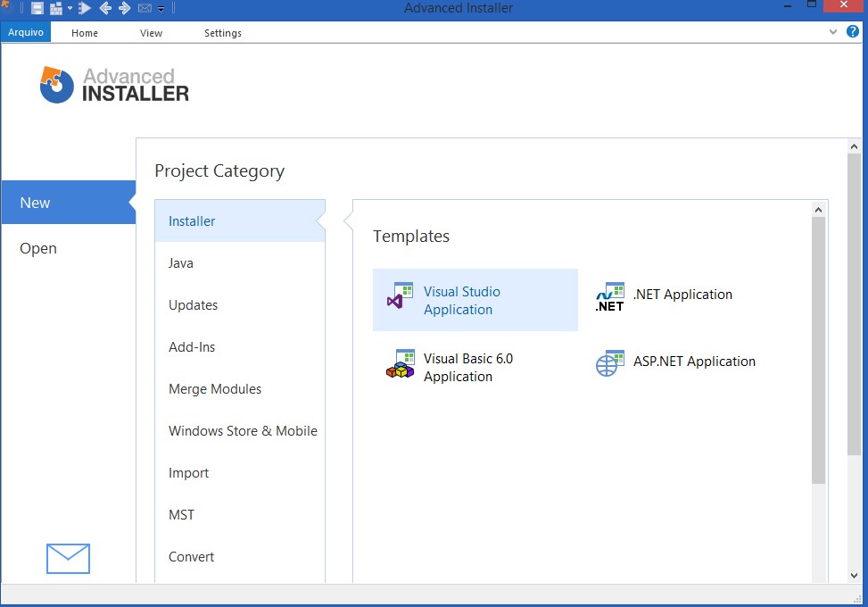Screen dimensions: 868x607
Task: Click the Visual Basic 6.0 Application icon
Action: pyautogui.click(x=401, y=364)
